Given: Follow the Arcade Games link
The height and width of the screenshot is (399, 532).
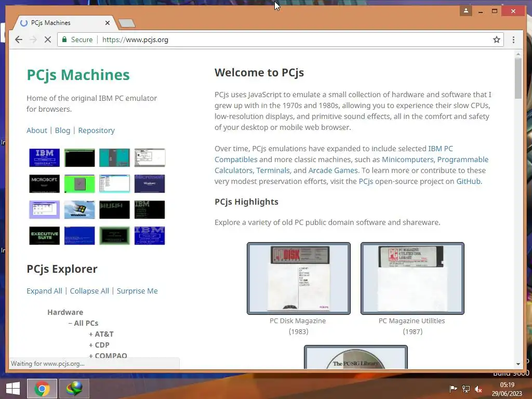Looking at the screenshot, I should (333, 170).
